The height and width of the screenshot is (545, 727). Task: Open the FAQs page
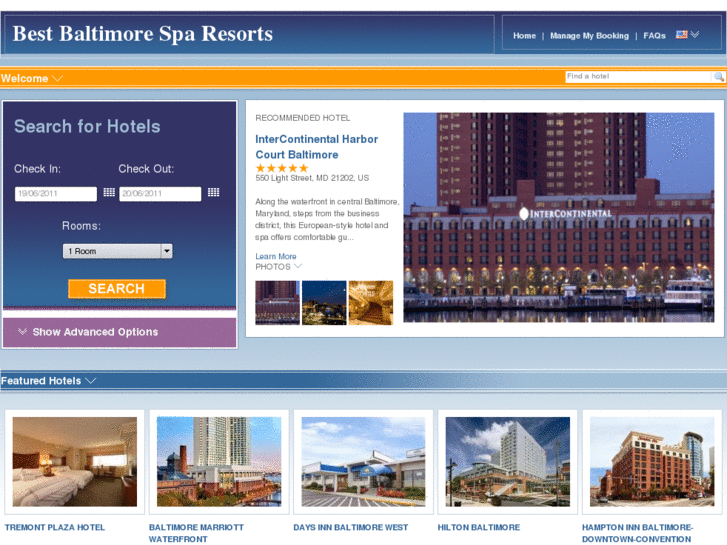654,36
